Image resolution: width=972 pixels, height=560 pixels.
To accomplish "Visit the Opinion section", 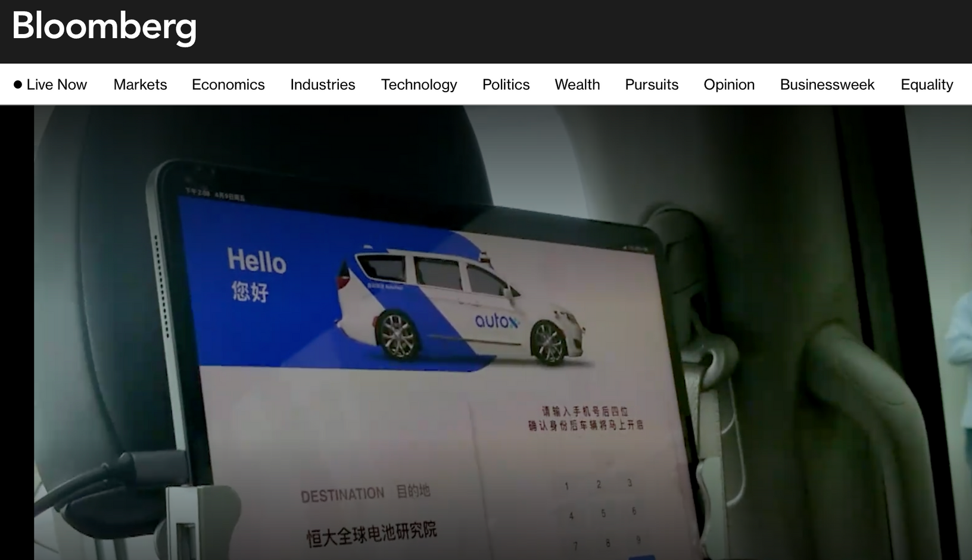I will [729, 85].
